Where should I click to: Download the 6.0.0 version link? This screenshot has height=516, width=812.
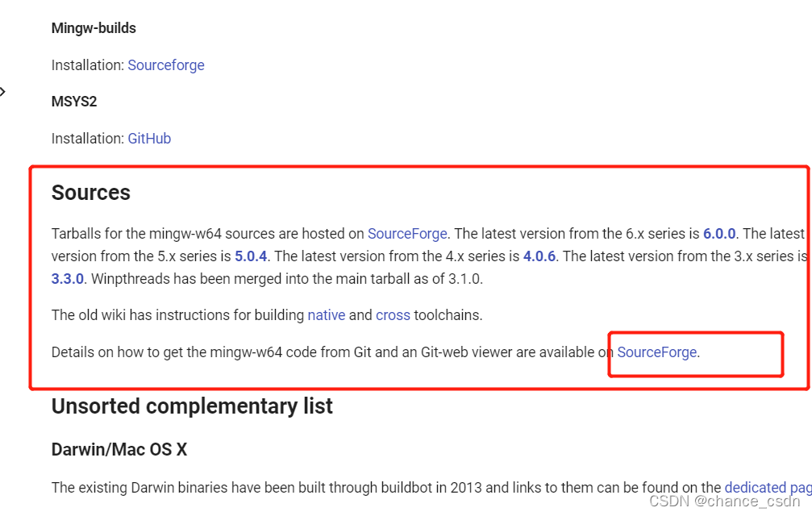click(719, 234)
